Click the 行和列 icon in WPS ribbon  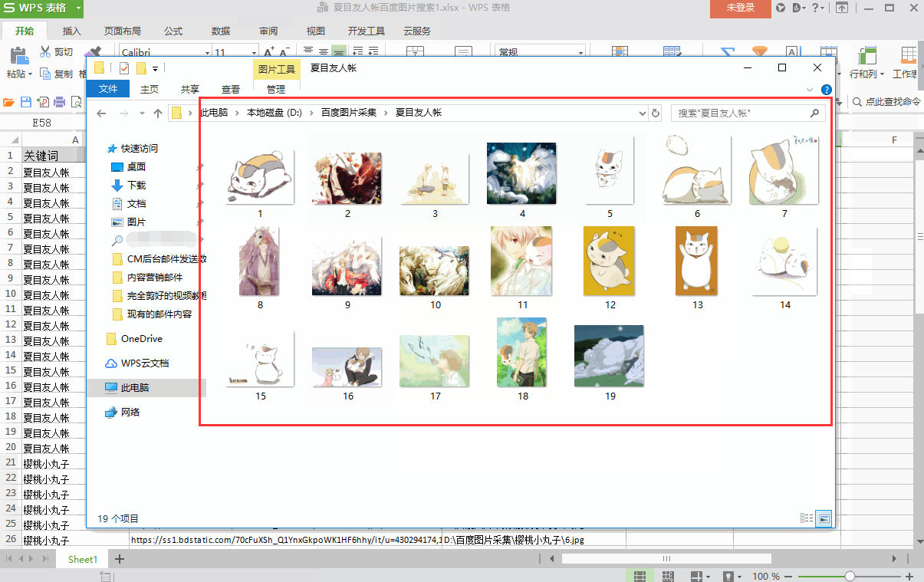click(x=867, y=54)
